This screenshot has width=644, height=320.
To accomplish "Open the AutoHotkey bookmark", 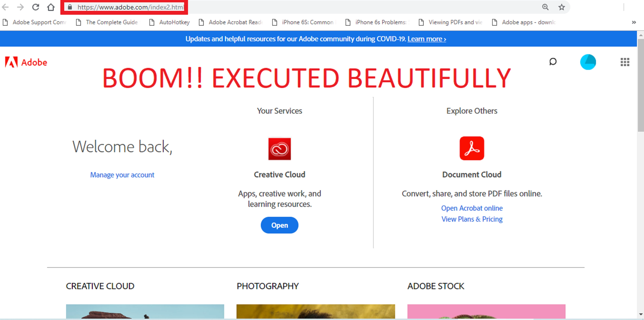I will click(170, 22).
